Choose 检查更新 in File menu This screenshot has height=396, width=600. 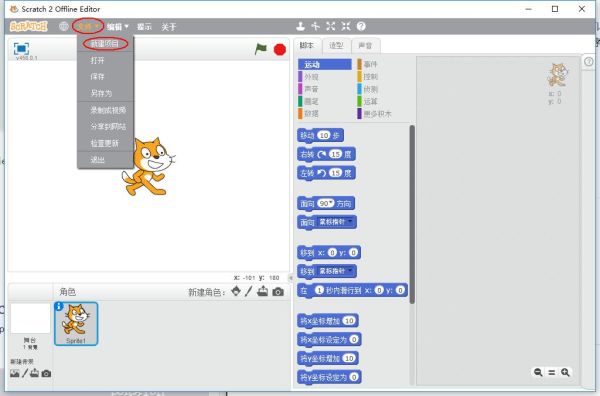(105, 143)
